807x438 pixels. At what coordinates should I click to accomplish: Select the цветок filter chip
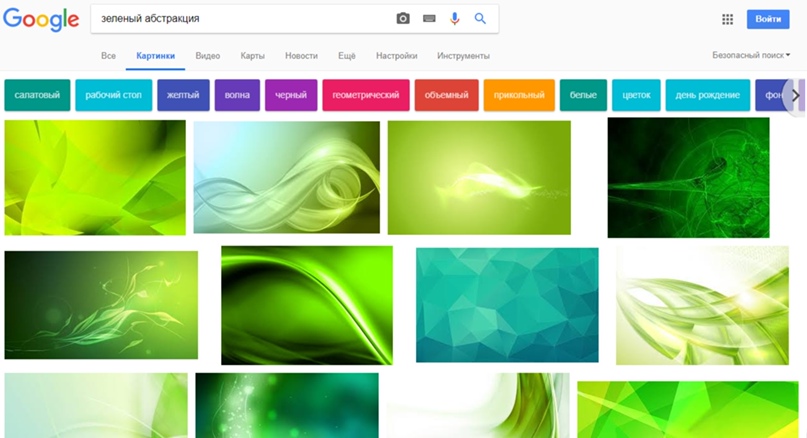(636, 95)
